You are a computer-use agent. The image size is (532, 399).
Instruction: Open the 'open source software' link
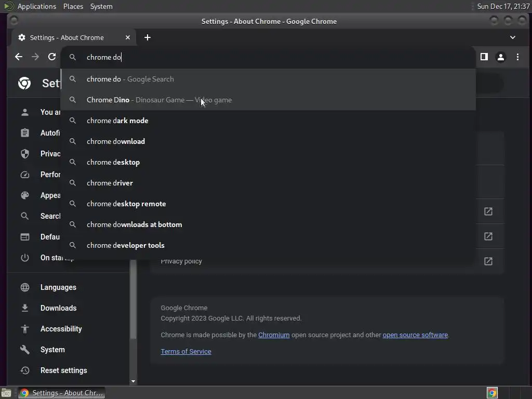tap(415, 335)
